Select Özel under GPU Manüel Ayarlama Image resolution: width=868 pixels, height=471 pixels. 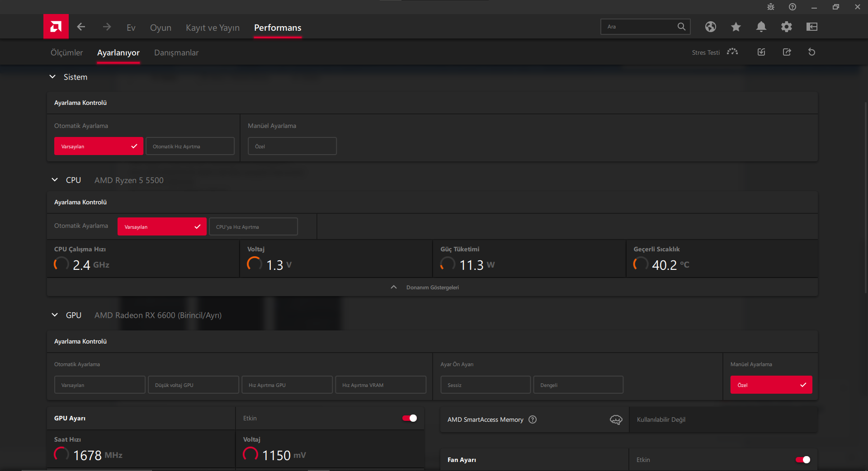[x=771, y=385]
